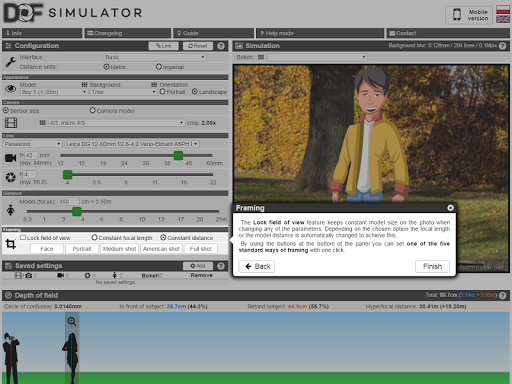Image resolution: width=512 pixels, height=384 pixels.
Task: Click the Simulation help question mark icon
Action: tap(502, 46)
